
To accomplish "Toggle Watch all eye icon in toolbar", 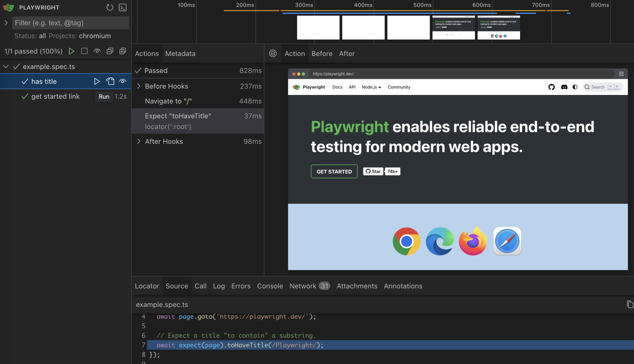I will 97,51.
